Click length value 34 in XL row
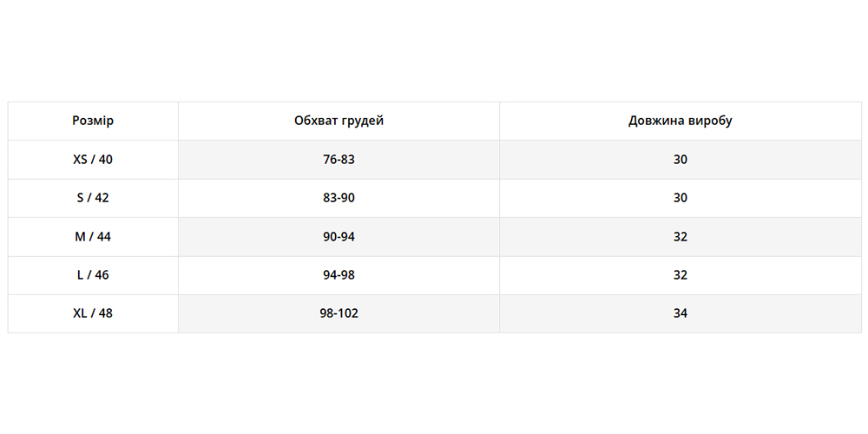Viewport: 868px width, 434px height. coord(681,312)
